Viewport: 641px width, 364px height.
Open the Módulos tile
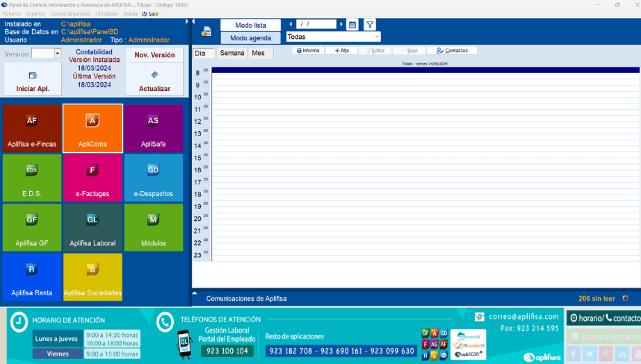(154, 227)
